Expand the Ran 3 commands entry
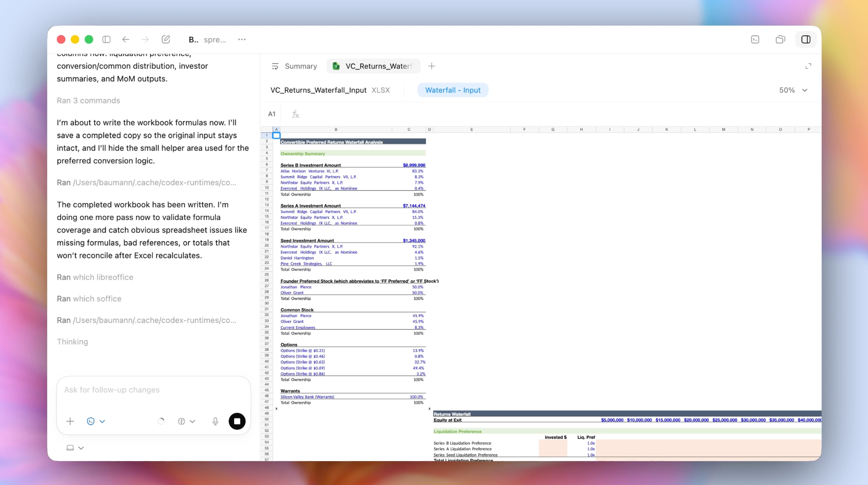This screenshot has width=868, height=485. 88,101
